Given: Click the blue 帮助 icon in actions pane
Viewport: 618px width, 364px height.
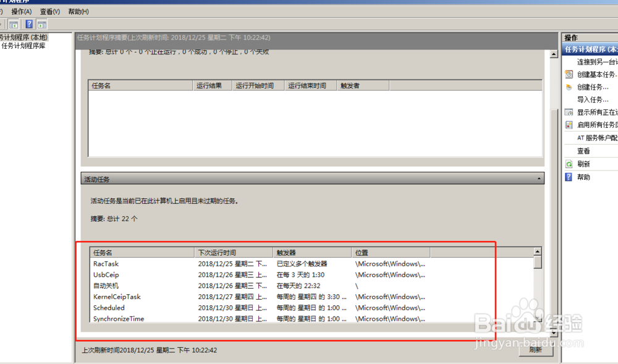Looking at the screenshot, I should click(x=569, y=177).
